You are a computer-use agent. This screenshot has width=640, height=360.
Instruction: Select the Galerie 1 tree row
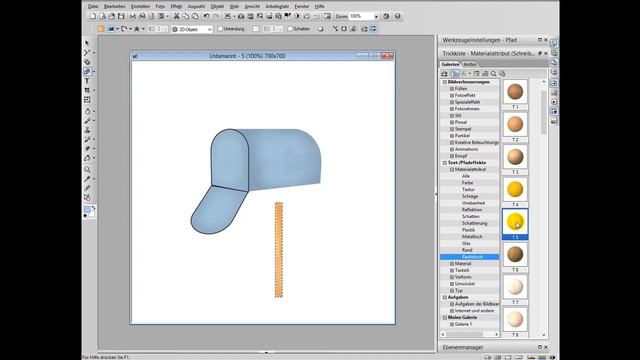tap(469, 324)
